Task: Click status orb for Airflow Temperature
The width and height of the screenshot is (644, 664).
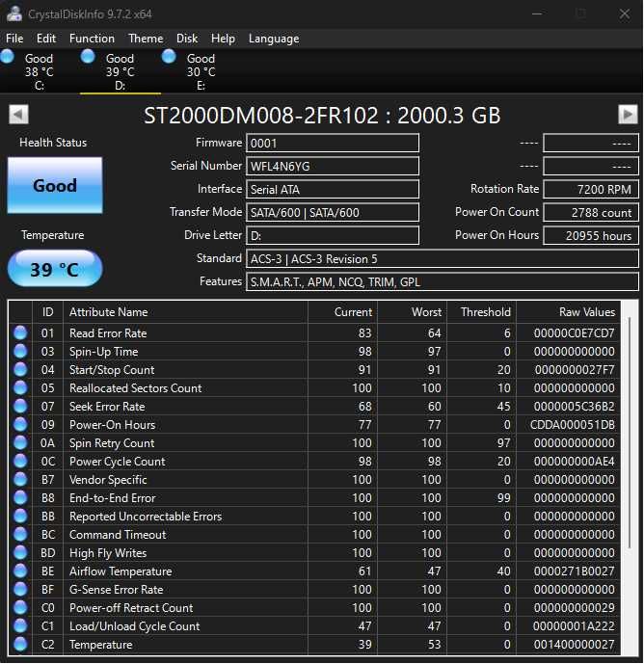Action: coord(20,571)
